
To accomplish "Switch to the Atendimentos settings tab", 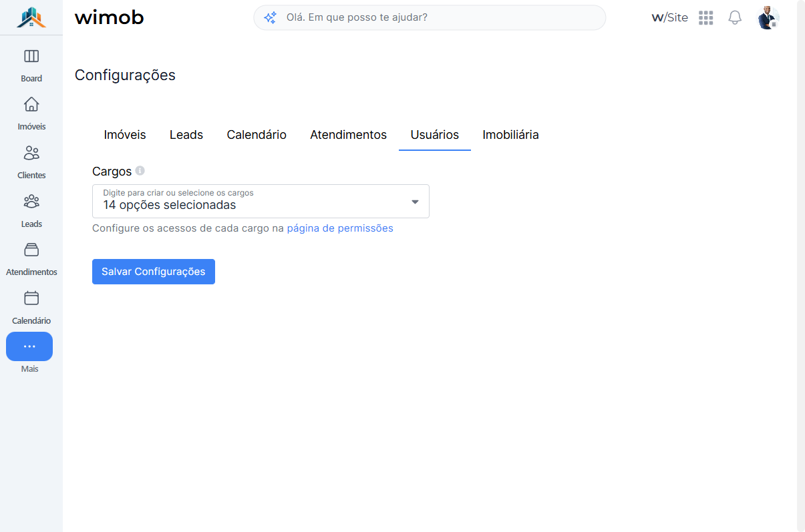I will point(349,135).
